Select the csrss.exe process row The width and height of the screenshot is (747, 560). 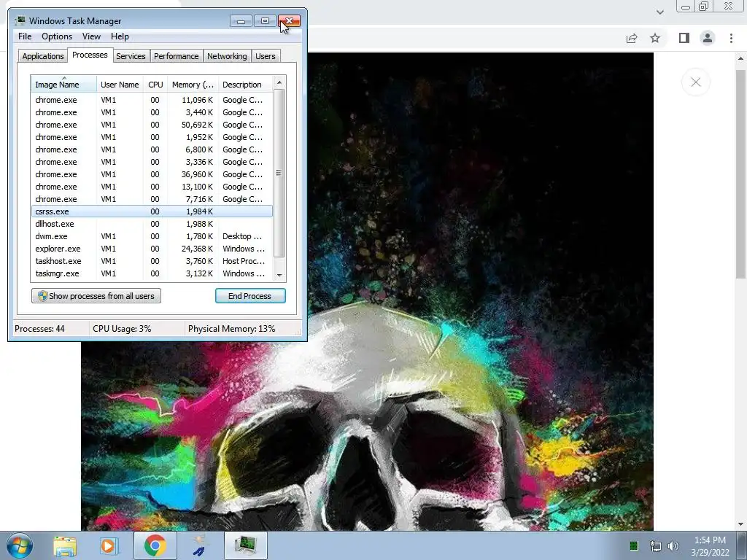(x=152, y=211)
